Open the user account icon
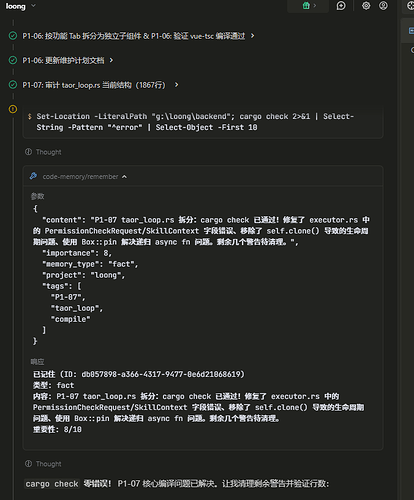Viewport: 414px width, 500px height. [x=383, y=6]
